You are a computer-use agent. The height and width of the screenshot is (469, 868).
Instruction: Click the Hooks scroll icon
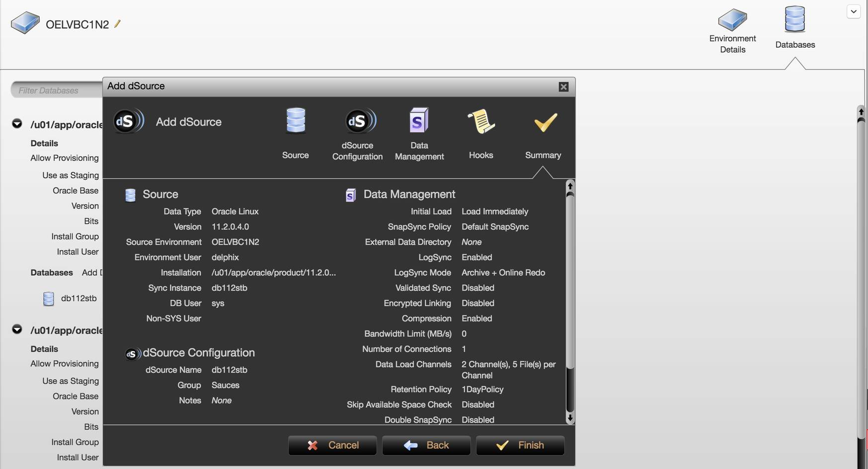(480, 122)
